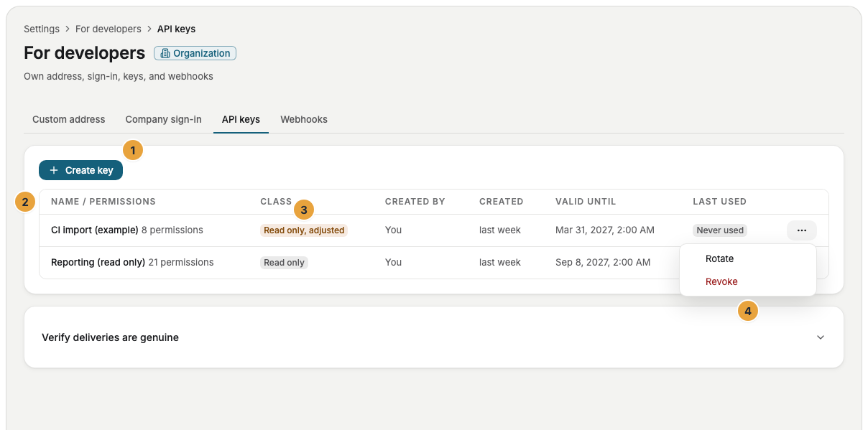Click the CI import (example) key name
The height and width of the screenshot is (430, 868).
(x=95, y=230)
